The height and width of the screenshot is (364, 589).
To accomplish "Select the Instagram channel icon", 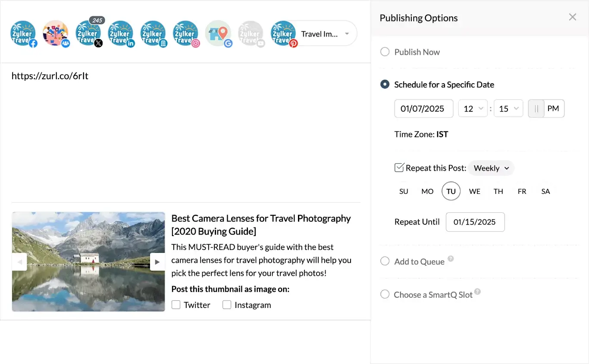I will click(x=186, y=34).
